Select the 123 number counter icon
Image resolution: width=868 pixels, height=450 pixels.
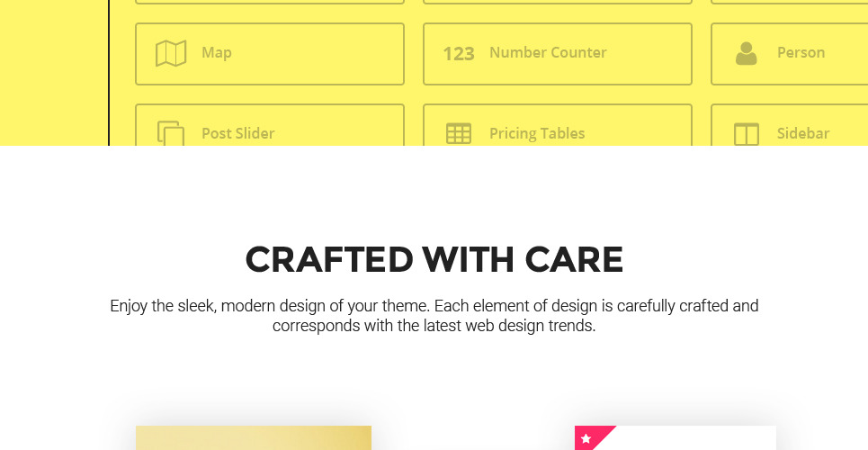(x=459, y=53)
